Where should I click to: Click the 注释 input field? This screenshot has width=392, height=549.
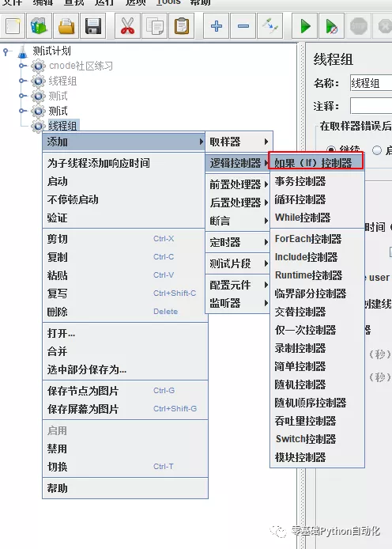[x=371, y=105]
